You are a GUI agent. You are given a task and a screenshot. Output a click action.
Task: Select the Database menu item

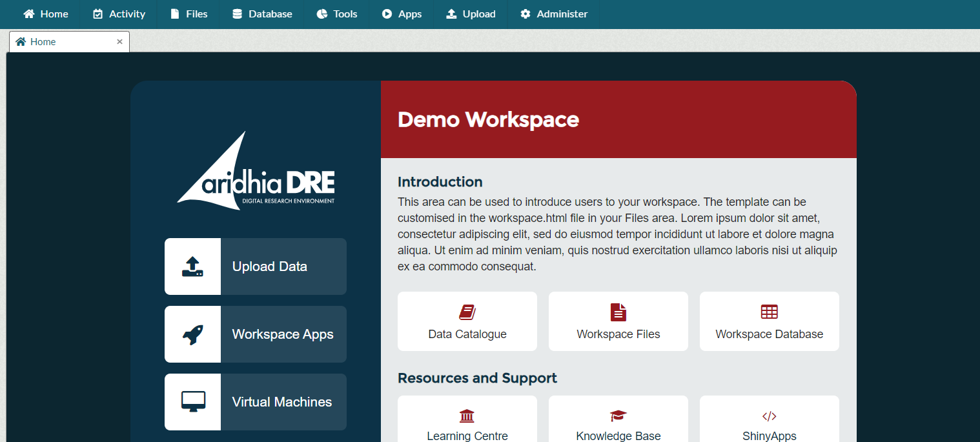click(262, 14)
